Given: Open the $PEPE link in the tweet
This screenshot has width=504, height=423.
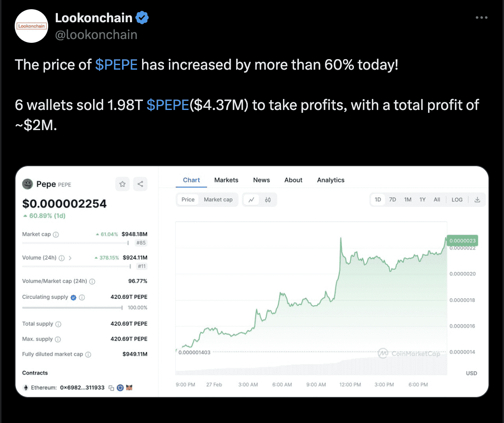Looking at the screenshot, I should pyautogui.click(x=116, y=65).
